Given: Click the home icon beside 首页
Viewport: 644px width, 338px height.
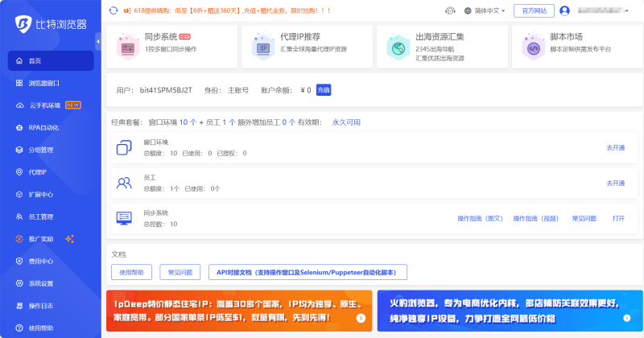Looking at the screenshot, I should coord(19,61).
